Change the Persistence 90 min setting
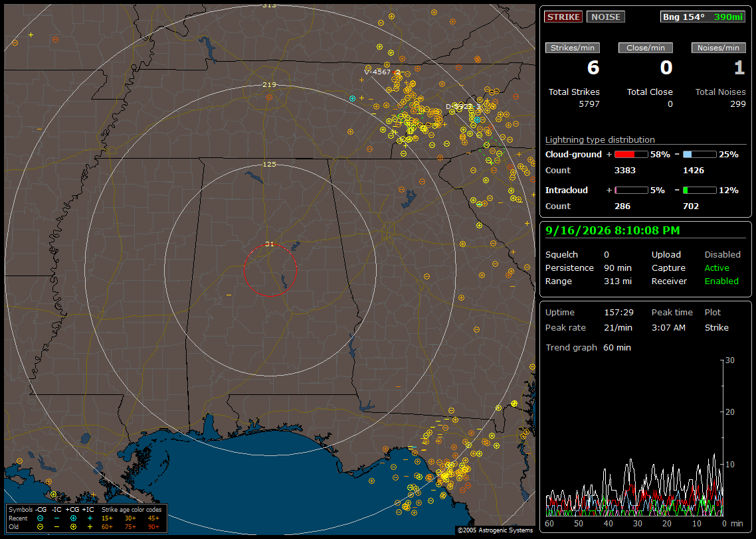The height and width of the screenshot is (539, 756). [x=618, y=268]
